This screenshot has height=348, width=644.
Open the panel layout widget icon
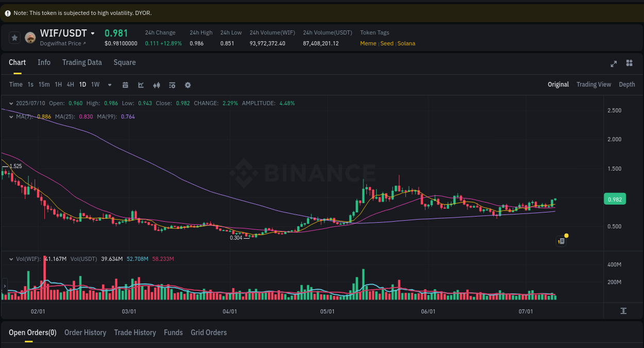[x=629, y=63]
